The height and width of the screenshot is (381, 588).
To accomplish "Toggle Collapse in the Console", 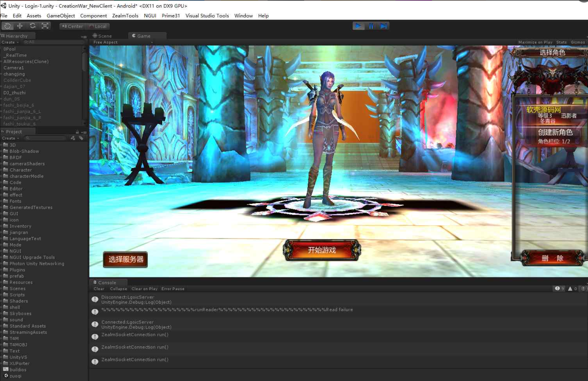I will 118,289.
